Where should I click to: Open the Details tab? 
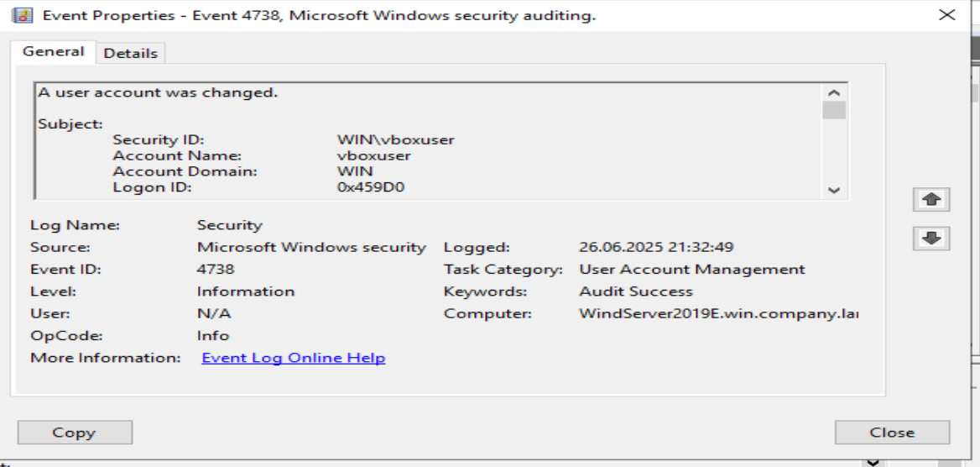coord(130,53)
